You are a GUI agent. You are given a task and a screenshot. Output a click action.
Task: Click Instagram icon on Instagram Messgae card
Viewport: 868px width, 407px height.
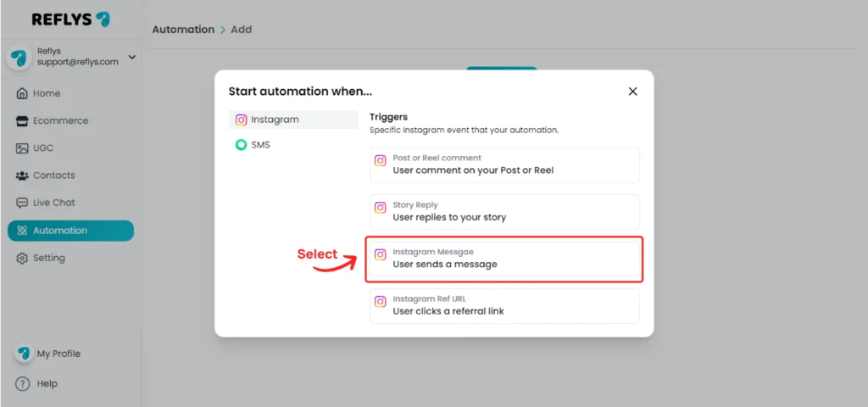[381, 254]
